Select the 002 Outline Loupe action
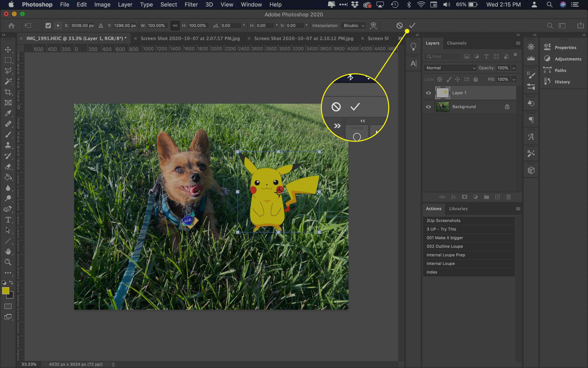Viewport: 588px width, 368px height. 469,246
